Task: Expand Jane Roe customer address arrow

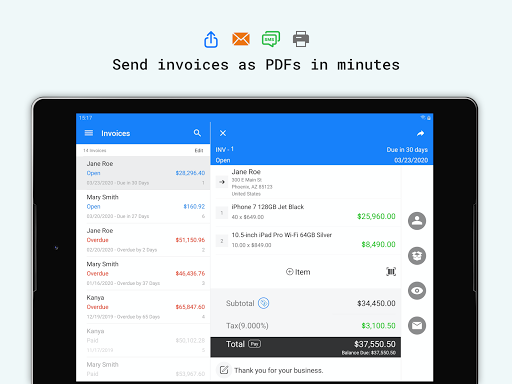Action: coord(222,182)
